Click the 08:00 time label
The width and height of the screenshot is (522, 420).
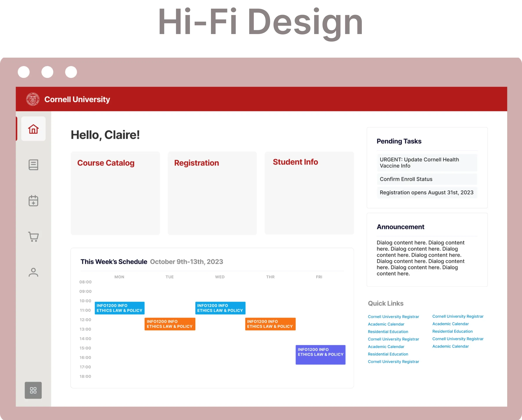(86, 282)
